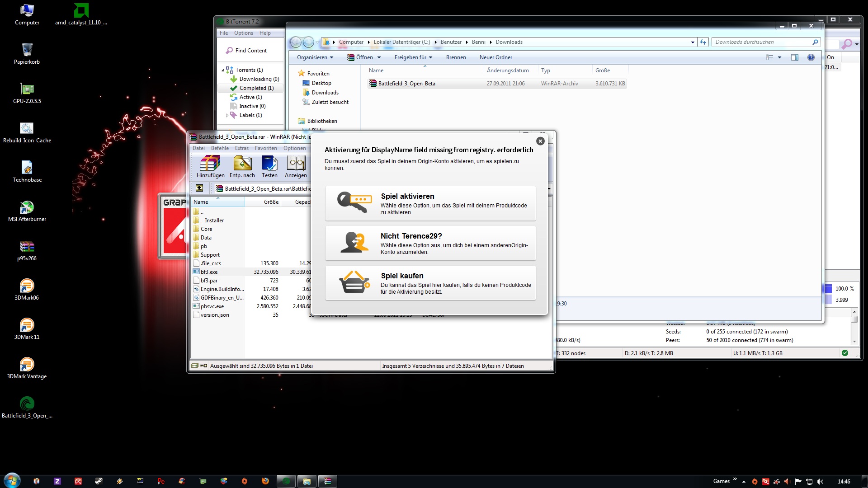Click the Firefox icon in the taskbar
Viewport: 868px width, 488px height.
tap(265, 481)
